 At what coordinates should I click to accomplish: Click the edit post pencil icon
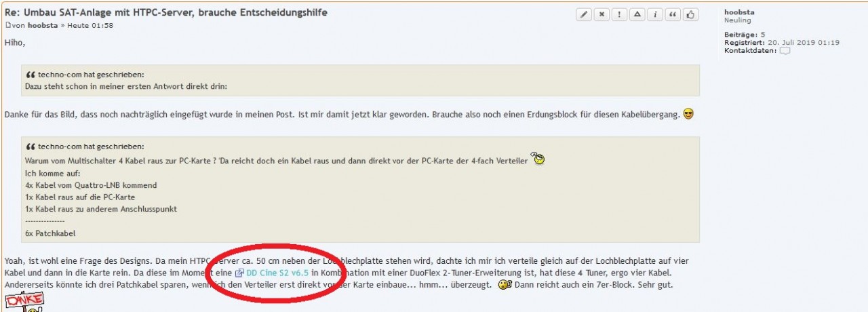583,15
